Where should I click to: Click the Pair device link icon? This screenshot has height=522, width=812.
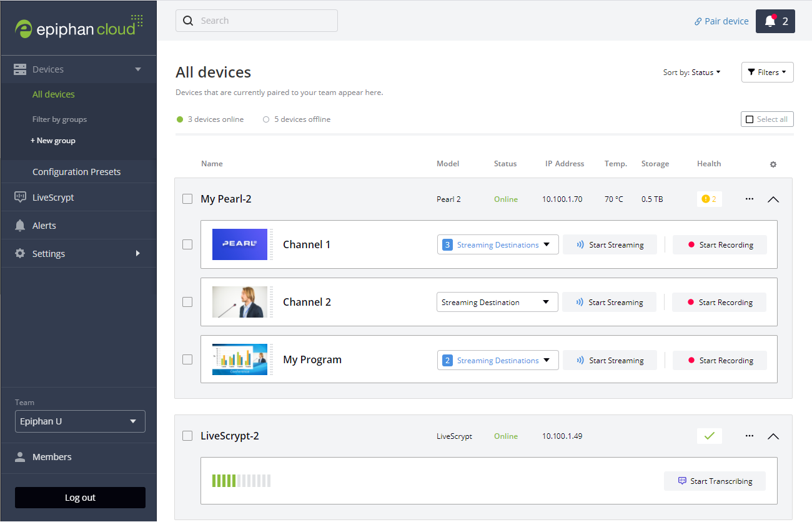(x=698, y=22)
